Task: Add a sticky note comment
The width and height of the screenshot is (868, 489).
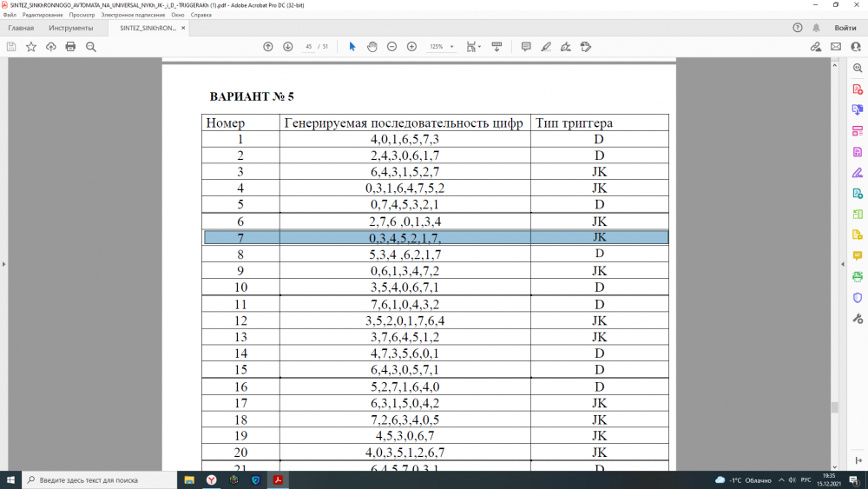Action: (x=526, y=47)
